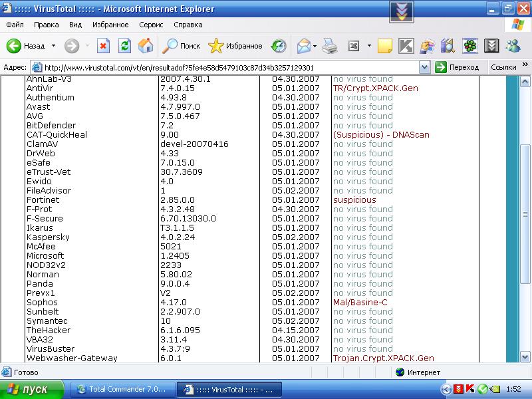
Task: Click the floating download basket icon in title bar
Action: (x=402, y=12)
